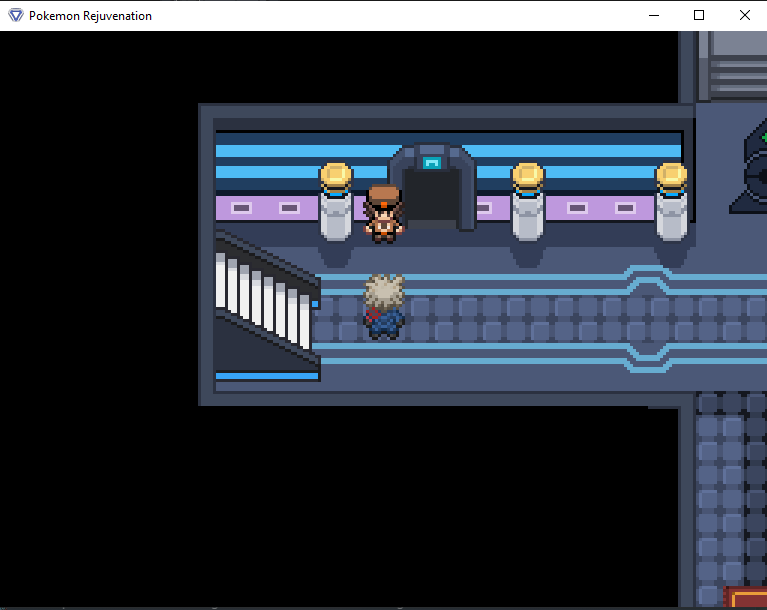Close the Pokemon Rejuvenation window
The image size is (767, 610).
click(744, 15)
